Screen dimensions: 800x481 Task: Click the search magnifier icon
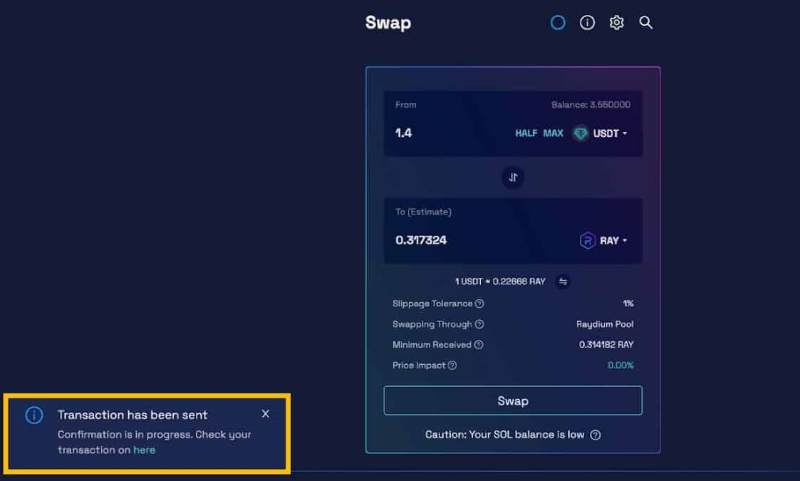(x=646, y=22)
